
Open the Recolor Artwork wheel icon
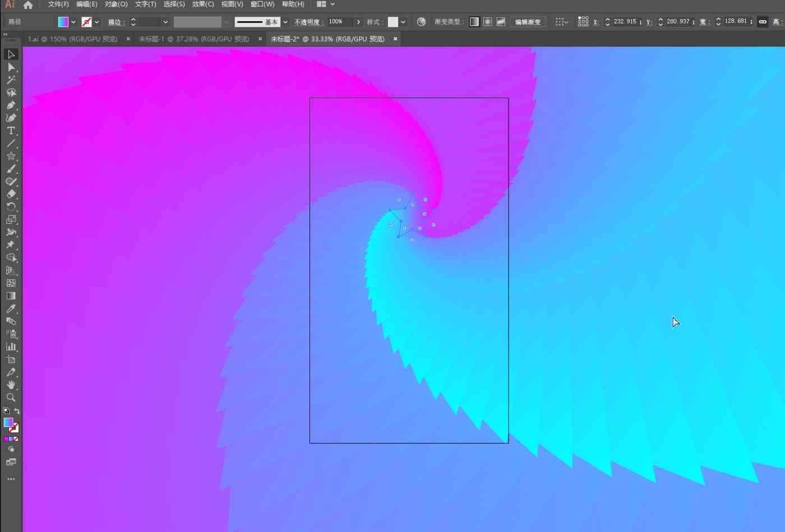pyautogui.click(x=421, y=22)
